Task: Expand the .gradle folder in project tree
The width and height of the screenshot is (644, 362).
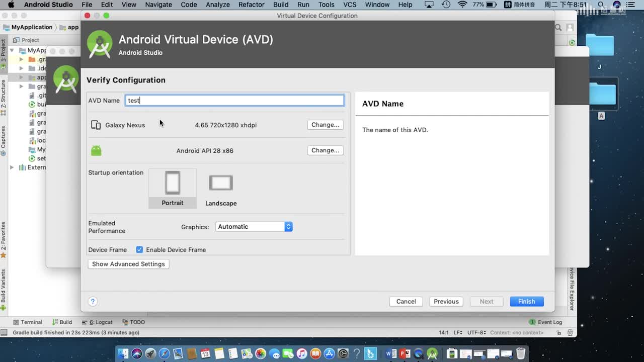Action: click(21, 59)
